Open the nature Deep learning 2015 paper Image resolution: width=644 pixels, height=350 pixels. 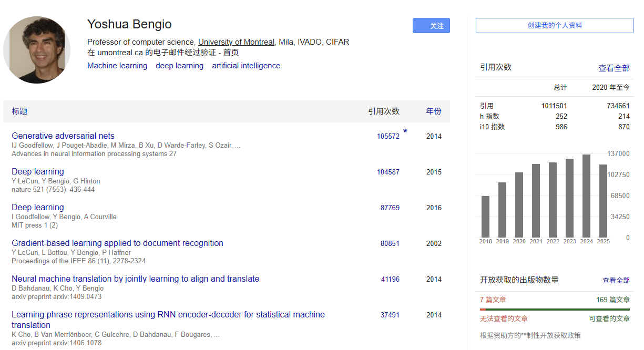coord(38,171)
